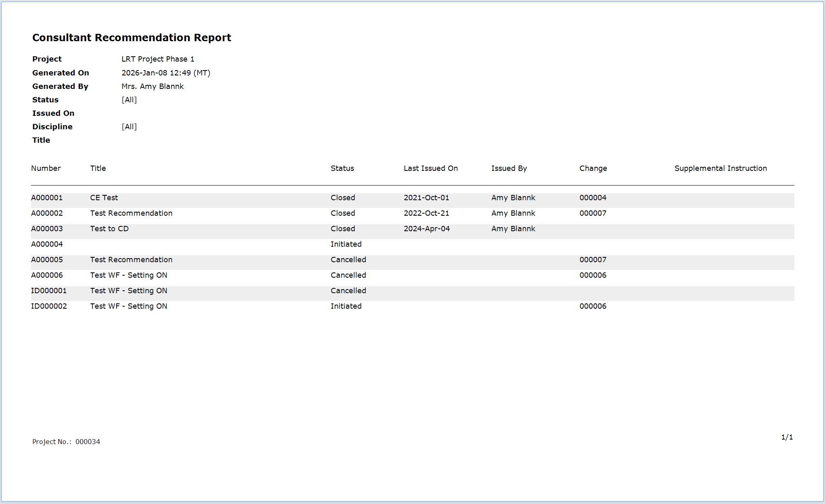The width and height of the screenshot is (825, 504).
Task: Click Closed status of A000003
Action: click(343, 229)
